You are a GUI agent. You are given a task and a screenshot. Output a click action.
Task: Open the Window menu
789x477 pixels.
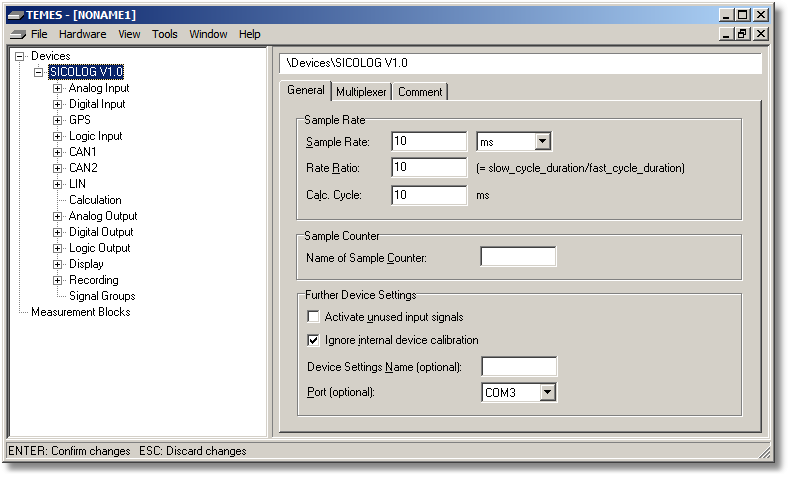pos(208,34)
